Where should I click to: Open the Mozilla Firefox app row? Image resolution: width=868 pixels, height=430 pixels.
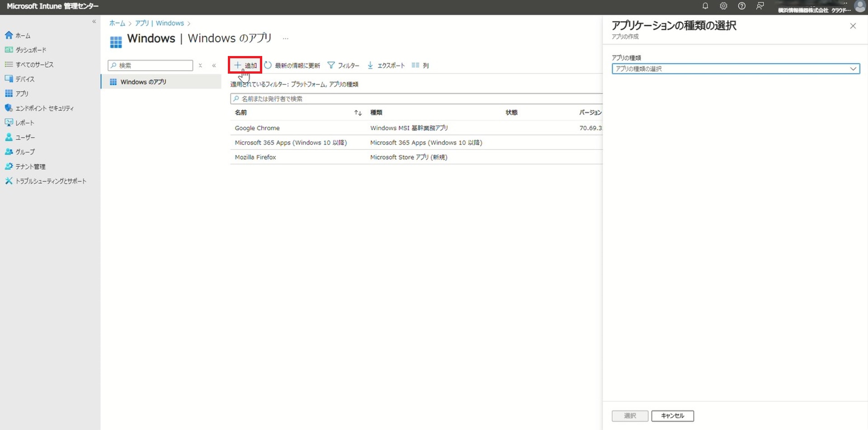pyautogui.click(x=416, y=157)
